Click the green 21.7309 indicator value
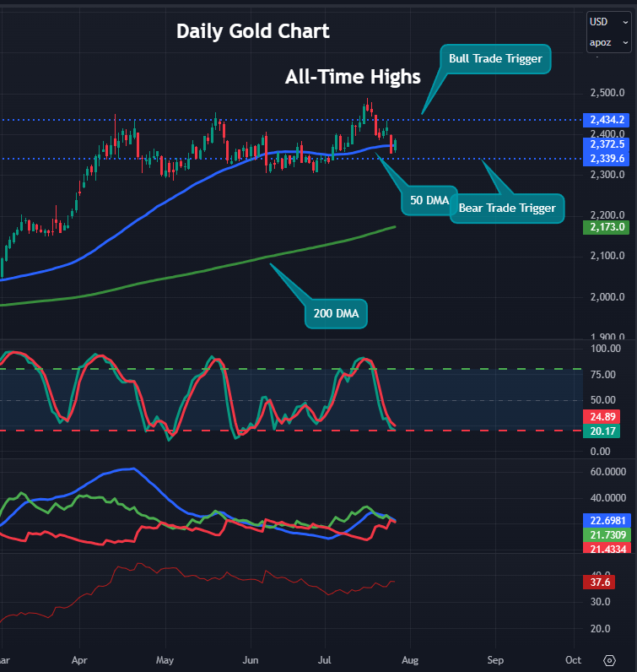This screenshot has height=672, width=637. pyautogui.click(x=607, y=534)
